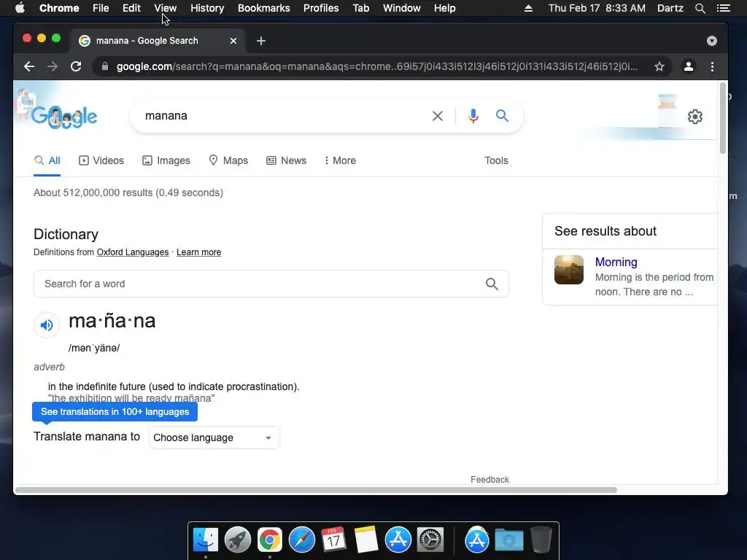Open Spotlight search in menu bar
Screen dimensions: 747x560
pos(700,8)
